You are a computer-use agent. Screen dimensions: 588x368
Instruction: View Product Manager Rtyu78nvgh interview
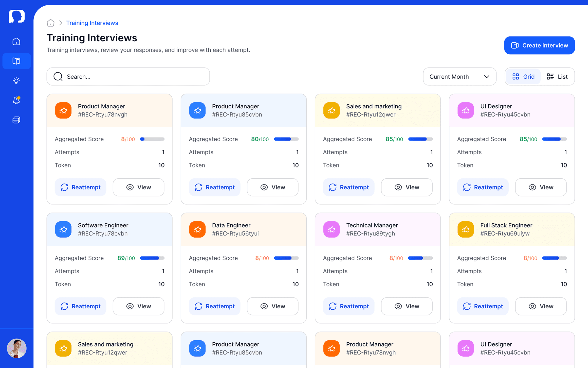pyautogui.click(x=138, y=187)
